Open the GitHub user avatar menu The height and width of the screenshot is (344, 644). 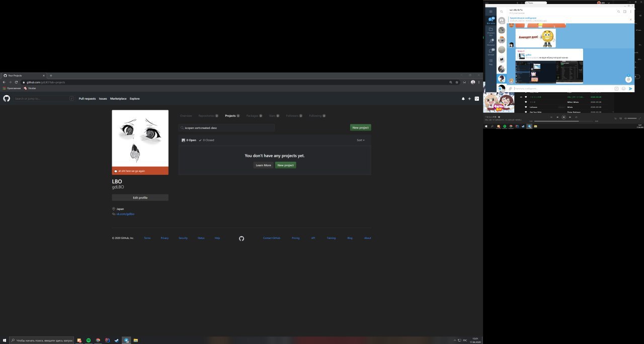(476, 99)
